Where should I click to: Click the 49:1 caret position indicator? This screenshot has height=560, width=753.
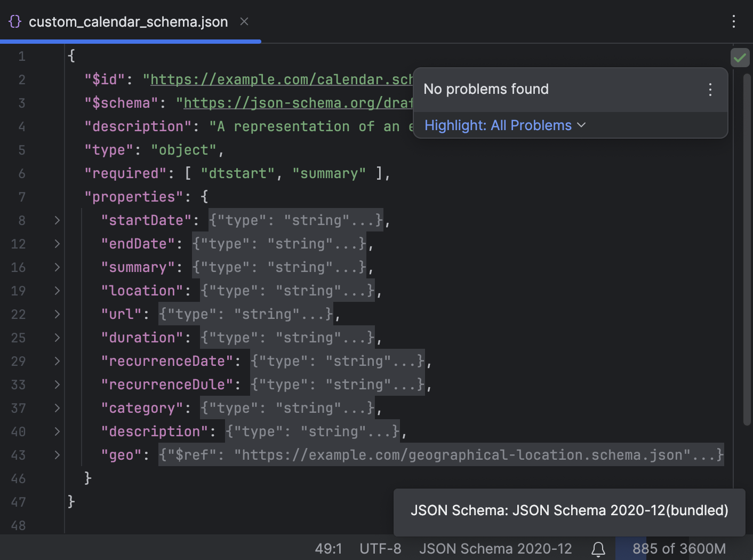tap(329, 548)
